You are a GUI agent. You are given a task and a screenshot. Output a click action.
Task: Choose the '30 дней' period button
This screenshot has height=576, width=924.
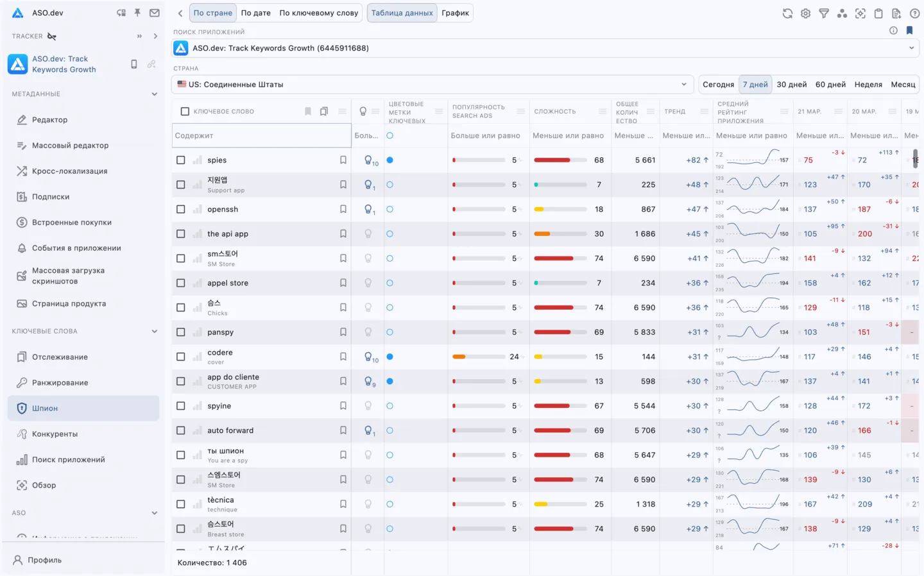coord(791,85)
